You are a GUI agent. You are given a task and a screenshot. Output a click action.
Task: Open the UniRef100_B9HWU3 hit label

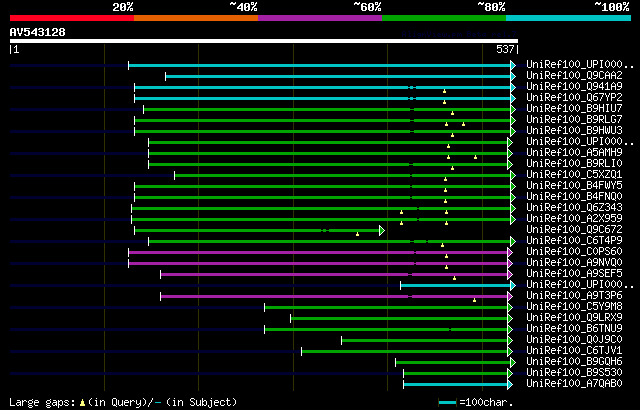coord(574,131)
